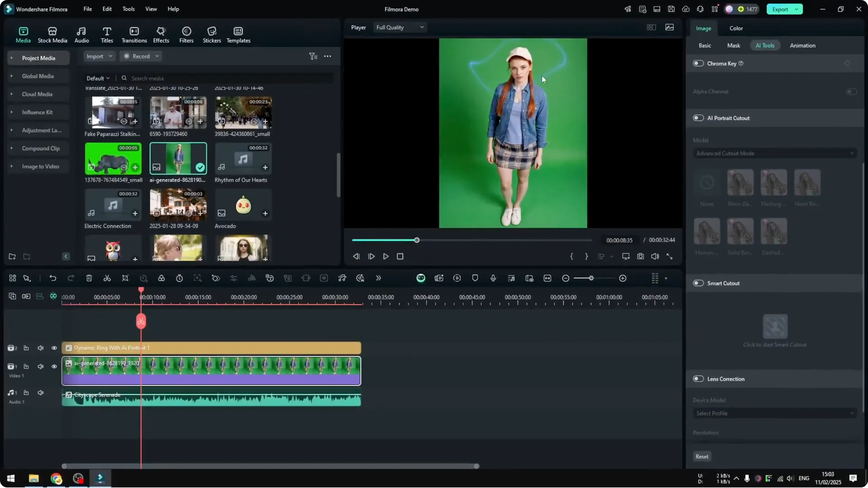Delete the selected clip
Image resolution: width=868 pixels, height=488 pixels.
(x=89, y=278)
